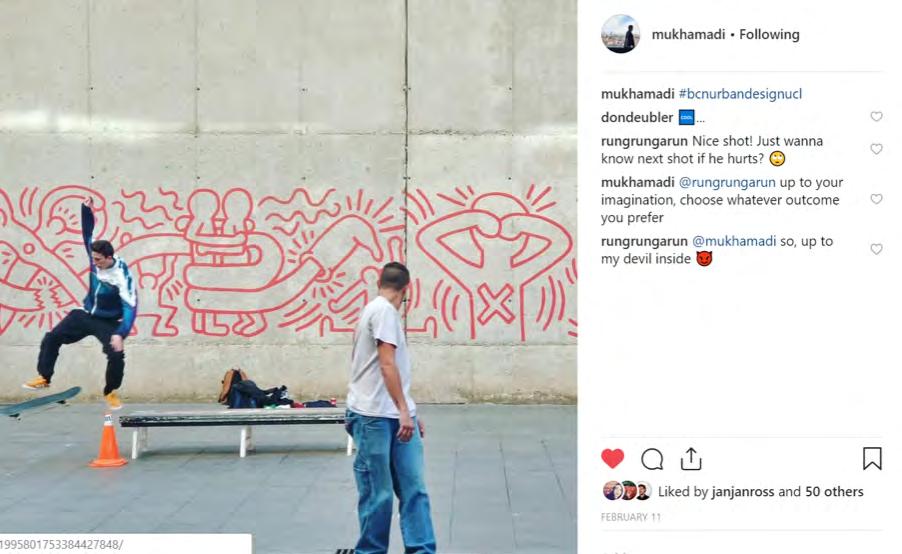The width and height of the screenshot is (902, 554).
Task: Open mukhamadi username in the post header
Action: pyautogui.click(x=688, y=35)
